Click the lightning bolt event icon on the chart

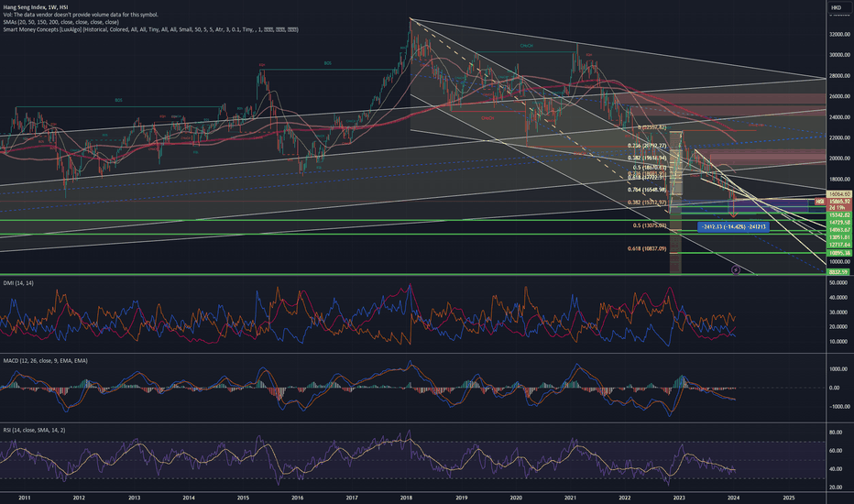(x=735, y=269)
